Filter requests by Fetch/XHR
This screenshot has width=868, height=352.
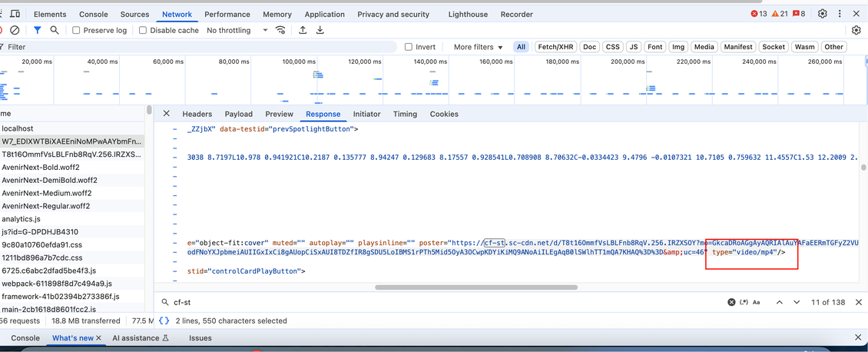click(555, 47)
